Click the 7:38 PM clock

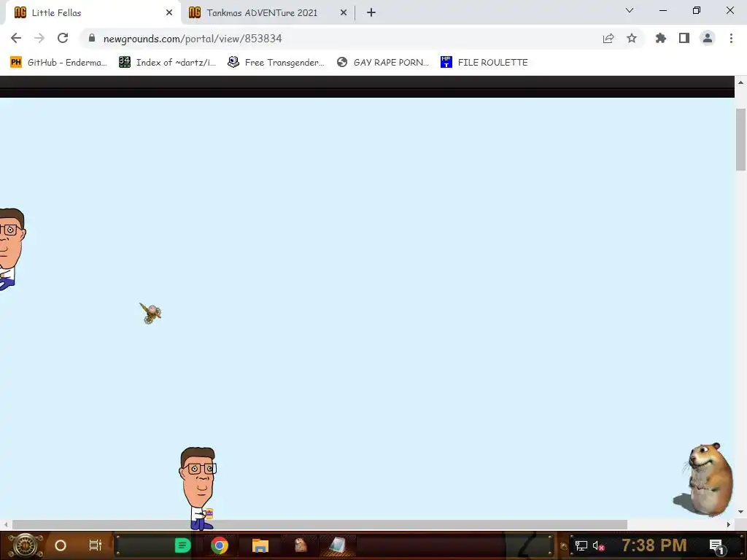654,545
